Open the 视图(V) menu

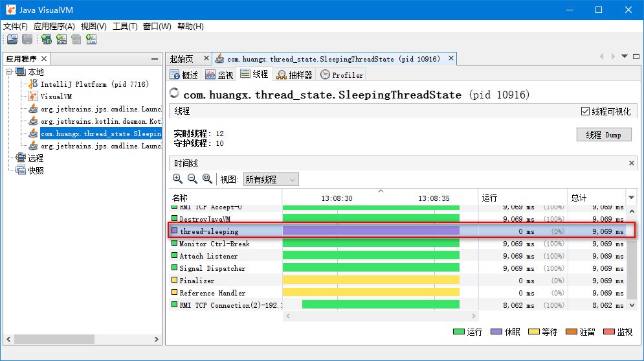coord(94,27)
